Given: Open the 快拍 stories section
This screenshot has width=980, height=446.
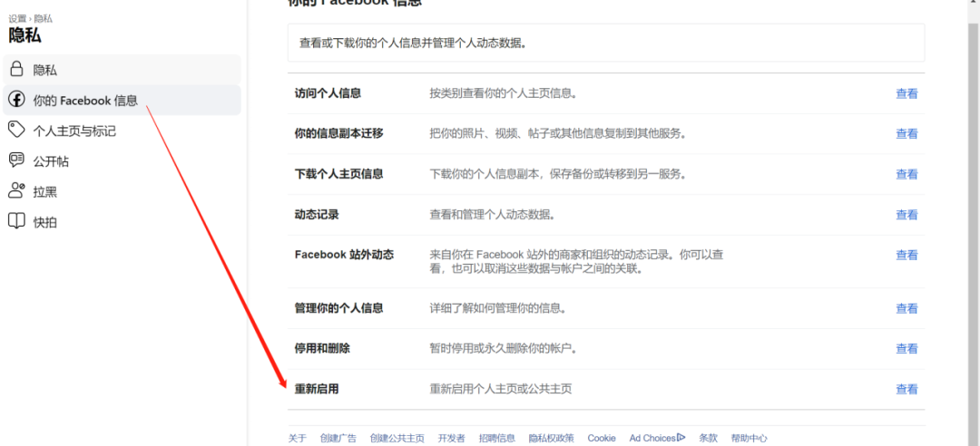Looking at the screenshot, I should click(122, 222).
